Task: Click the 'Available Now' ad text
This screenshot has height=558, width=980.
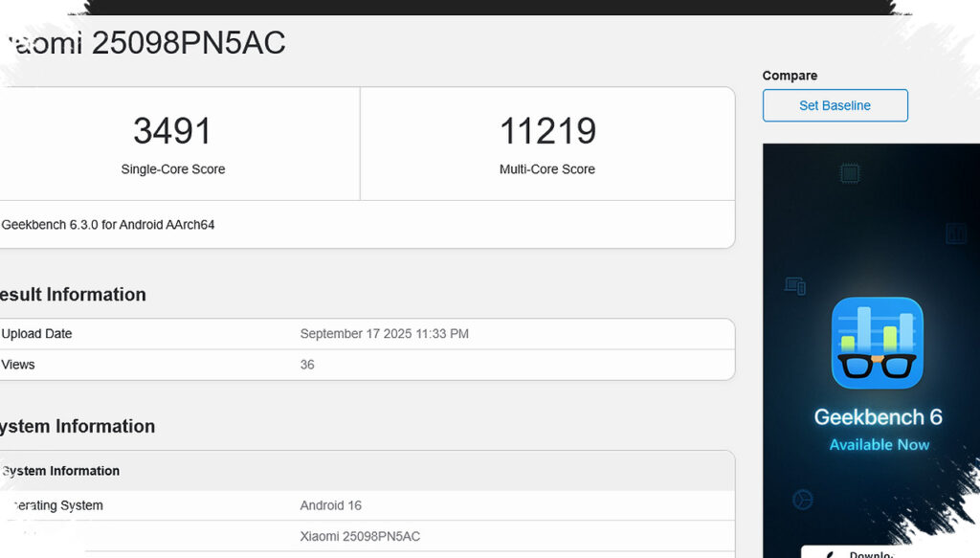Action: coord(879,444)
